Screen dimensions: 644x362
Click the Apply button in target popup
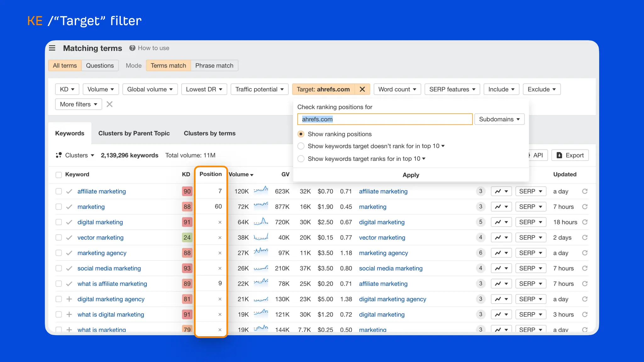tap(411, 175)
